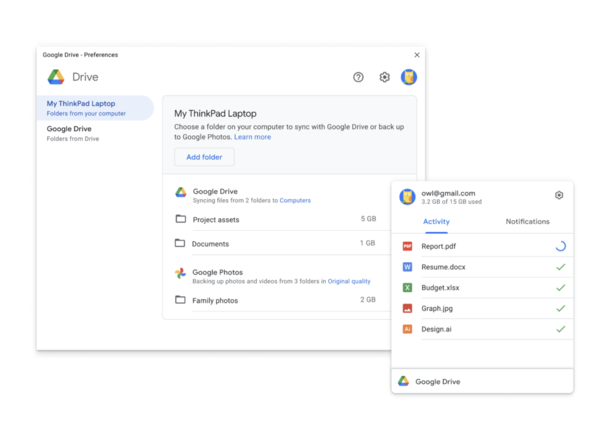This screenshot has width=600, height=421.
Task: Click the Google Photos pinwheel icon
Action: tap(181, 273)
